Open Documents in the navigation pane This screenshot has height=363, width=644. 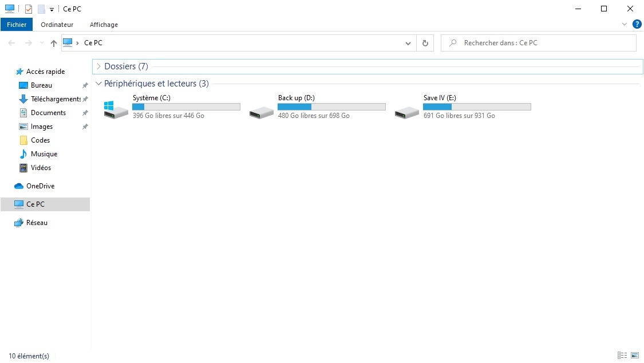[x=48, y=113]
